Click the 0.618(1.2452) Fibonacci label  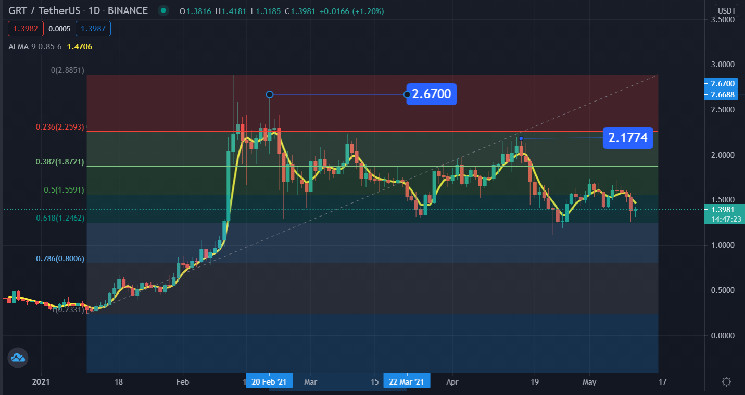[60, 218]
